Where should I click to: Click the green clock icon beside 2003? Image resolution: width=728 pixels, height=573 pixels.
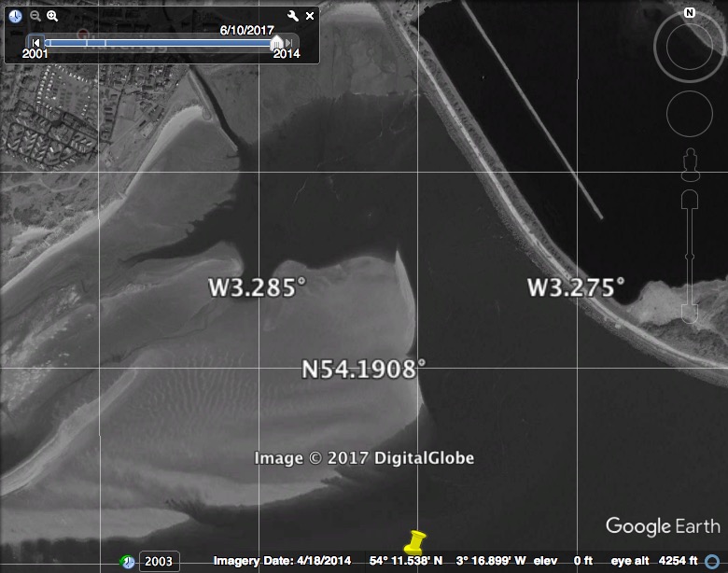[x=127, y=562]
